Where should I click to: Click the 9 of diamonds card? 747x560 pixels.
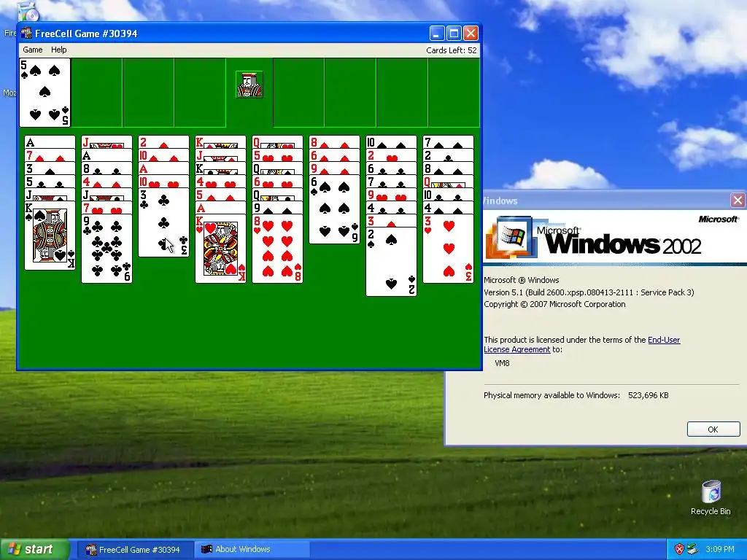coord(334,168)
